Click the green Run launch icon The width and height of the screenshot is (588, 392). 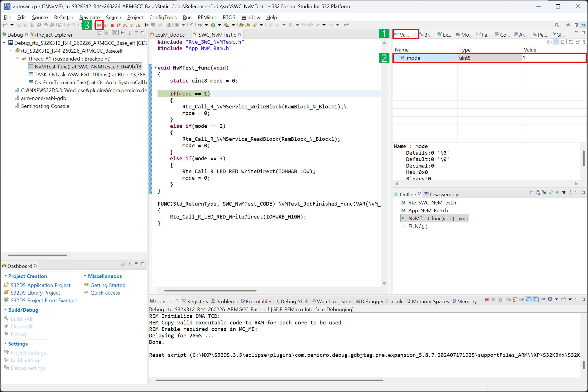click(213, 25)
